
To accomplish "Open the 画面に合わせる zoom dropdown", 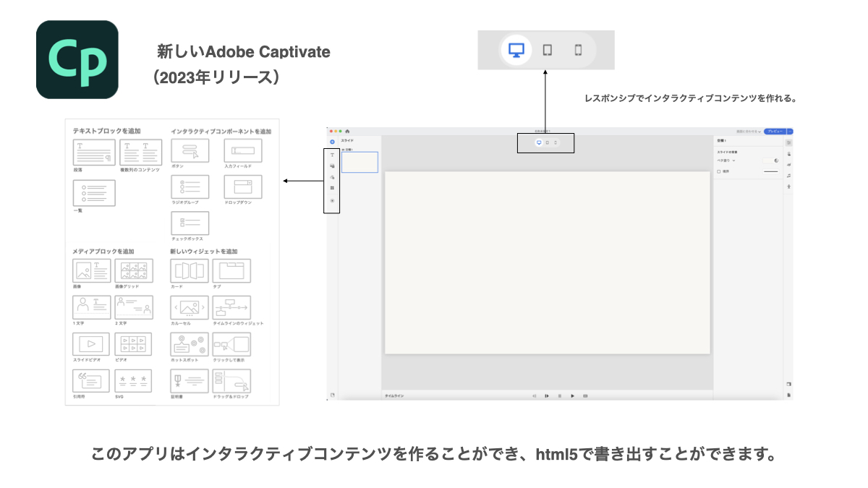I will click(x=747, y=132).
